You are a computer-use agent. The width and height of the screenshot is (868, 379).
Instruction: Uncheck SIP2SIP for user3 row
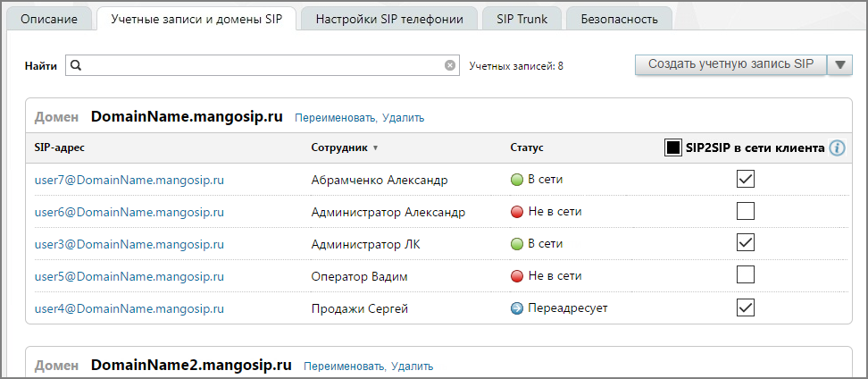tap(746, 243)
